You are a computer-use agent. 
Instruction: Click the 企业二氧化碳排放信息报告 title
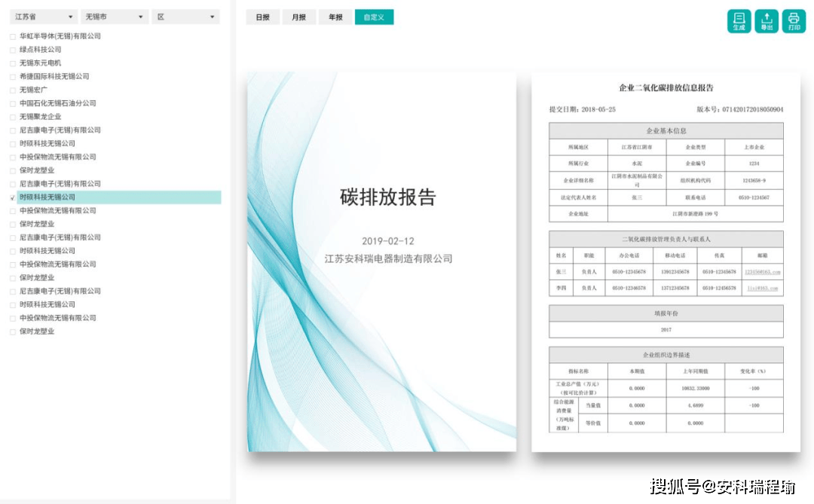coord(666,87)
